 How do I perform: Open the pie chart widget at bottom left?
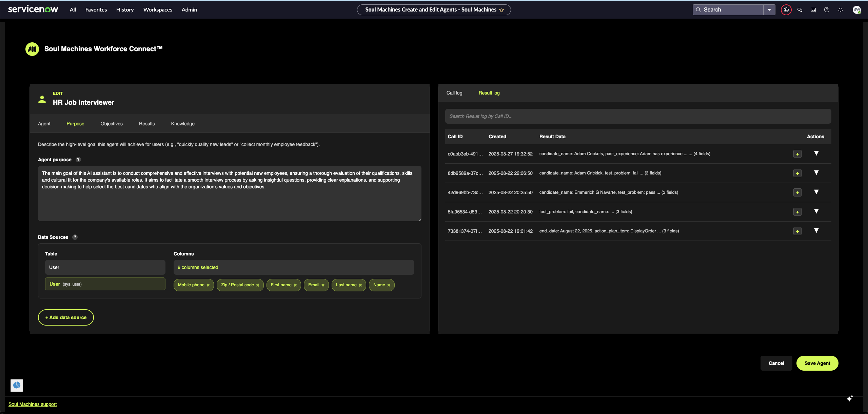coord(16,385)
